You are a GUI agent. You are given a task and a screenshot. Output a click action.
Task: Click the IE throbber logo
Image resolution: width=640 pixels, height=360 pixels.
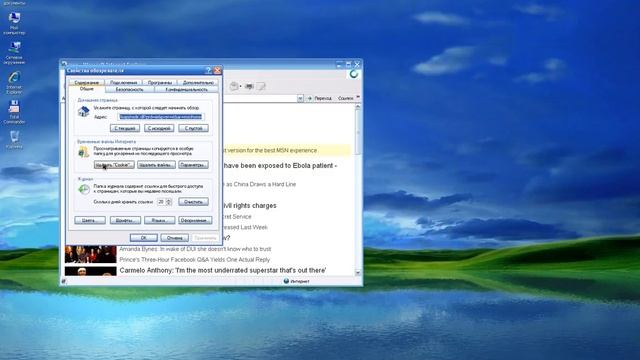tap(354, 74)
